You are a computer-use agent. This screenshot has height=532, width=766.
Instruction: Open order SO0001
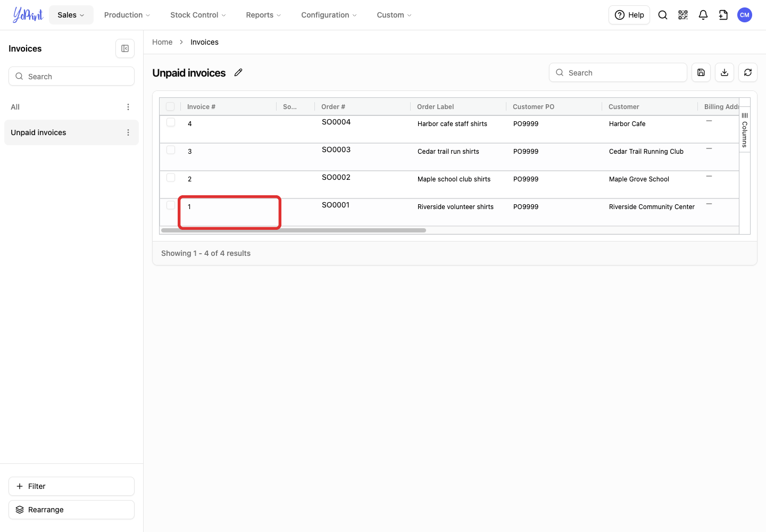coord(336,205)
